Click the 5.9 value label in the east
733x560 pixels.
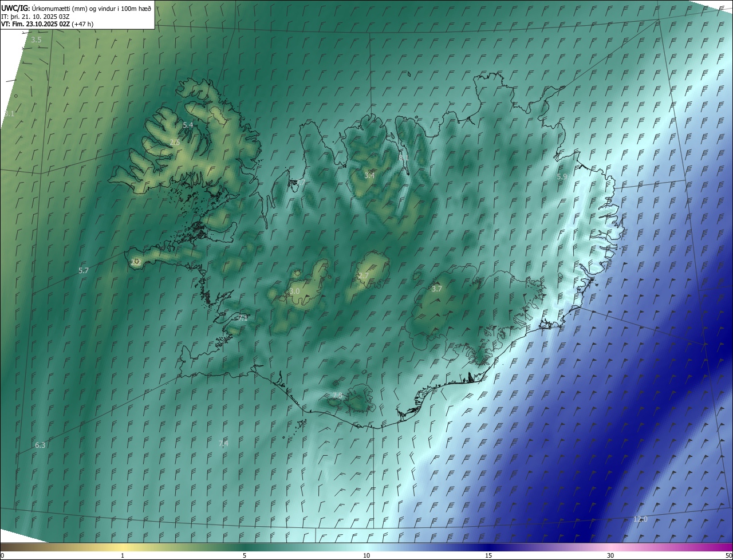pos(562,177)
